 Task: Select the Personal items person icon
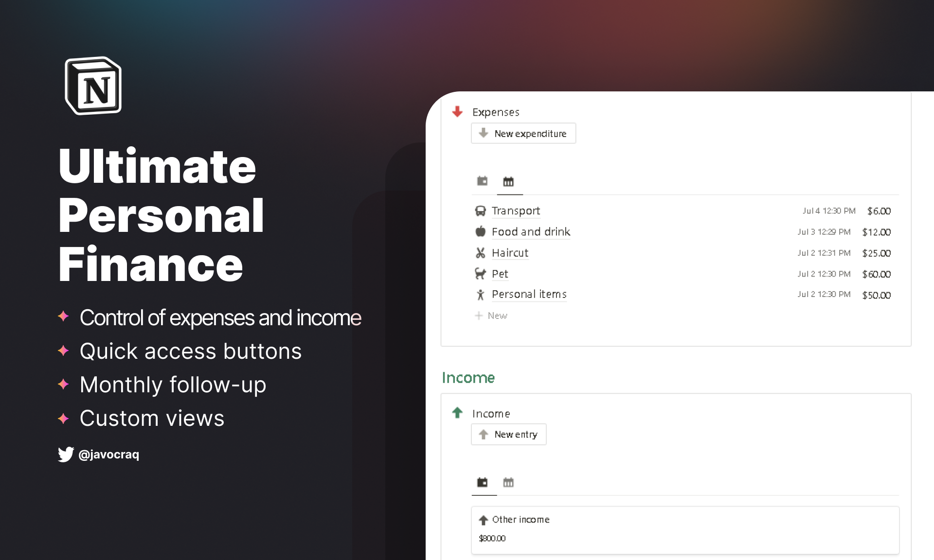(x=480, y=294)
